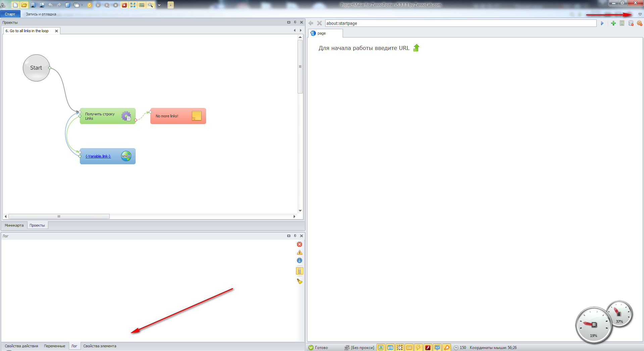This screenshot has width=644, height=351.
Task: Click the globe www icon on navigation block
Action: click(126, 156)
